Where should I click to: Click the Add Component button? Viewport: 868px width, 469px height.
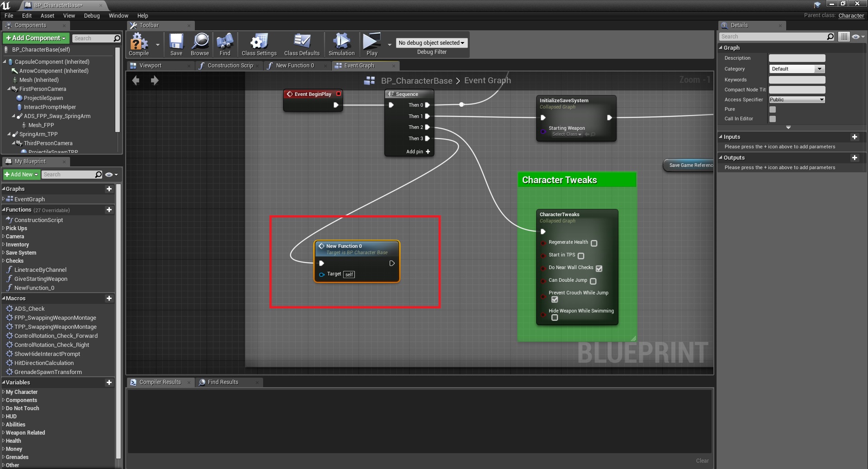coord(36,38)
